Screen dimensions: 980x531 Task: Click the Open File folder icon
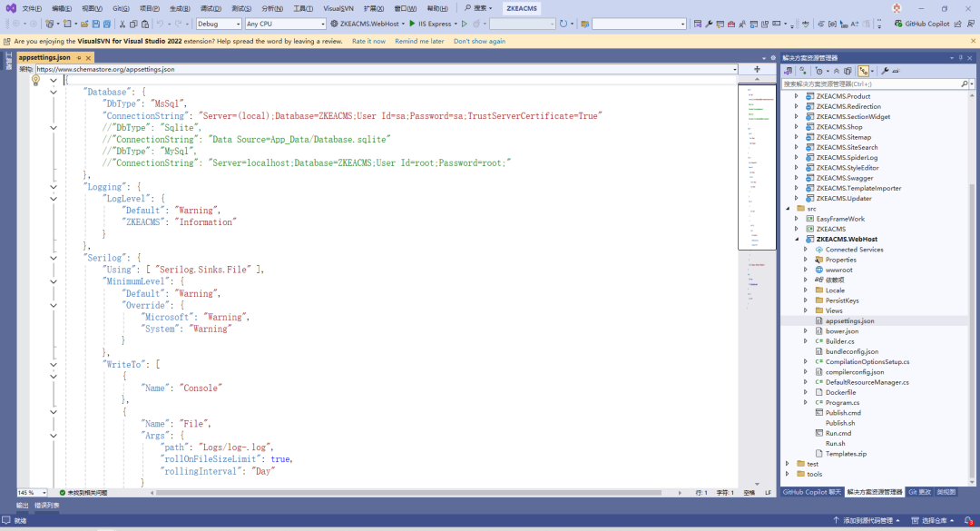point(84,24)
